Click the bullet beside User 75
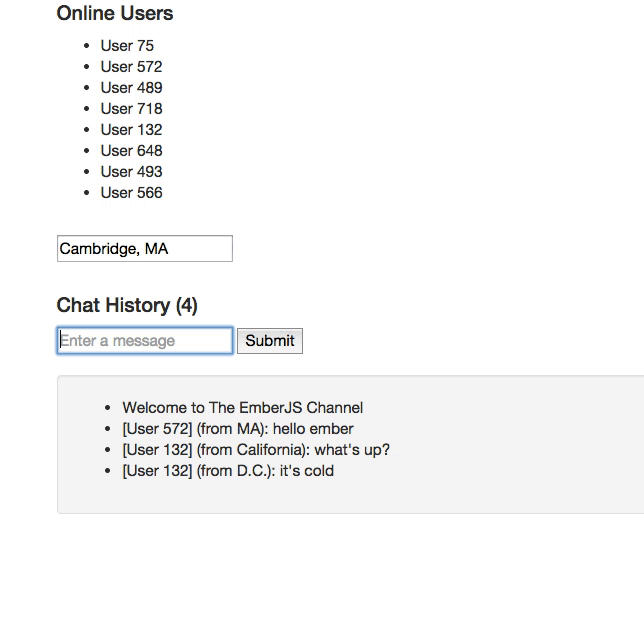The image size is (644, 630). pyautogui.click(x=89, y=46)
